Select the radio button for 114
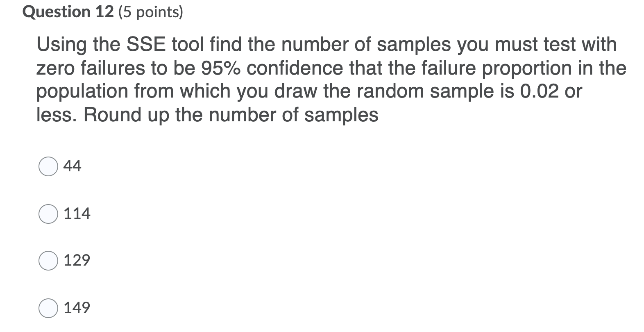The width and height of the screenshot is (644, 332). pos(48,213)
